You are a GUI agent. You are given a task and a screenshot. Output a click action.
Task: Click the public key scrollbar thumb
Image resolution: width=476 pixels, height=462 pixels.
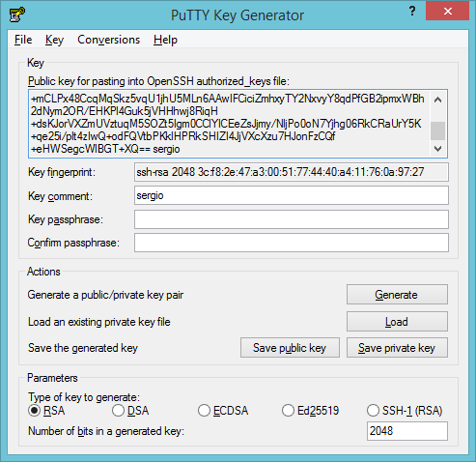point(437,130)
